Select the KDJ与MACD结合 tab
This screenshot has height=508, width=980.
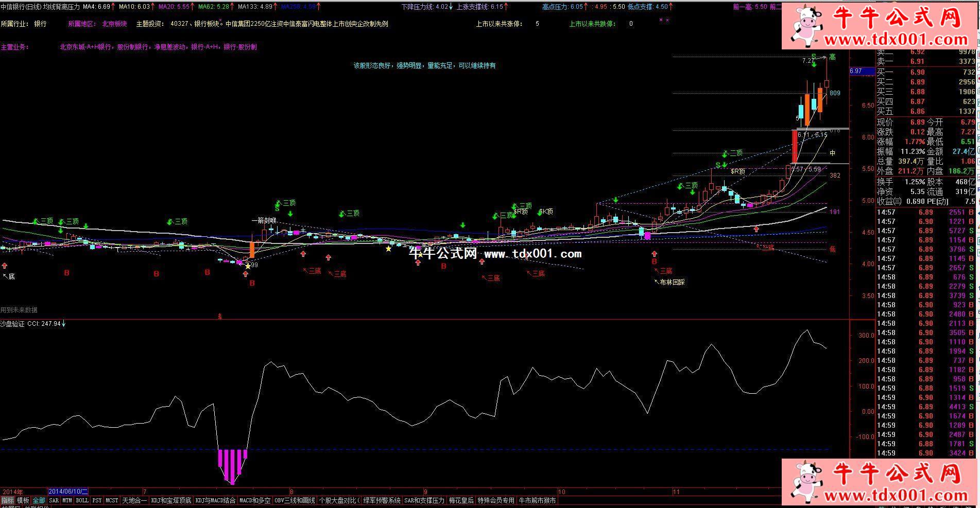(x=215, y=500)
